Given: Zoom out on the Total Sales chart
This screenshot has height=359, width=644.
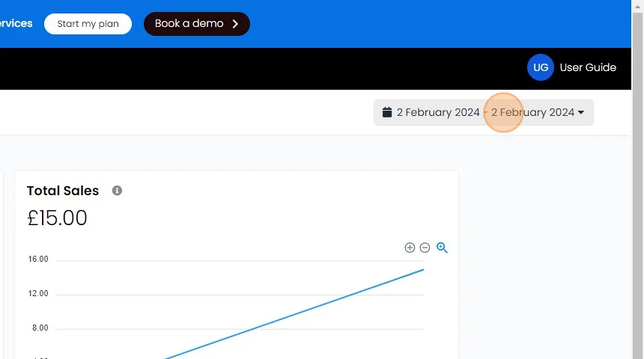Looking at the screenshot, I should coord(425,248).
